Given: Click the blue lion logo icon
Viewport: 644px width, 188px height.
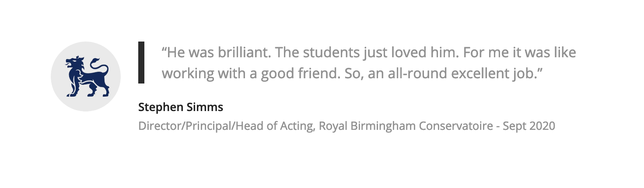Looking at the screenshot, I should coord(86,76).
